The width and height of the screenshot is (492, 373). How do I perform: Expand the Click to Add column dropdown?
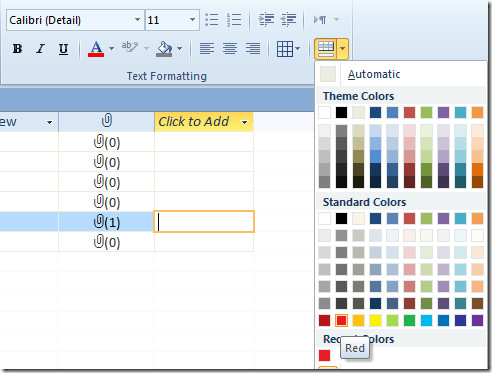point(245,122)
